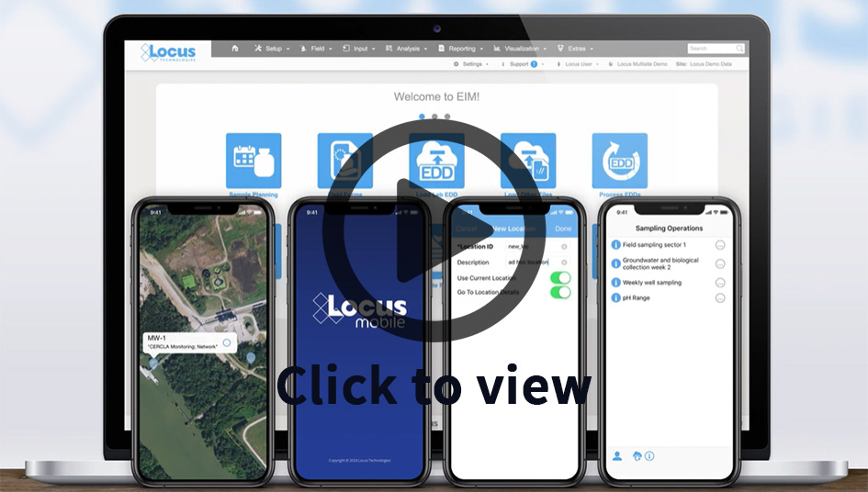Click the MW-1 CERCLA Monitoring Network callout
The image size is (868, 492).
(x=190, y=342)
